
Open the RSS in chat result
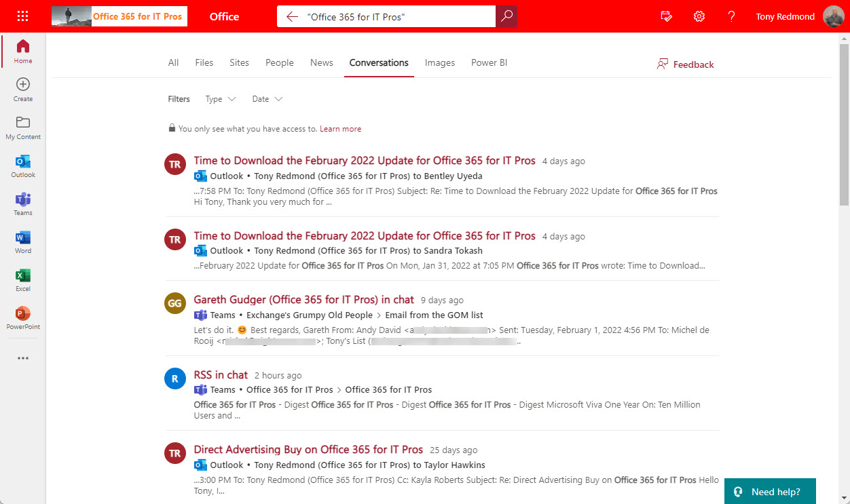tap(221, 375)
